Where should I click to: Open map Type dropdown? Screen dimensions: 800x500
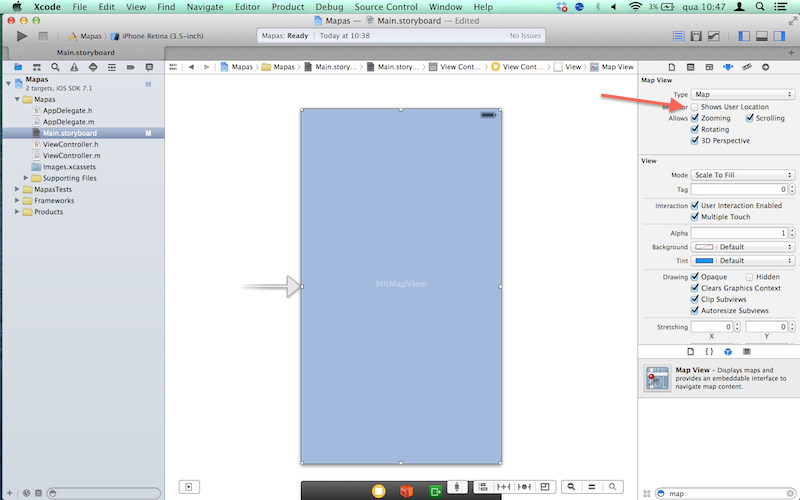[x=742, y=94]
